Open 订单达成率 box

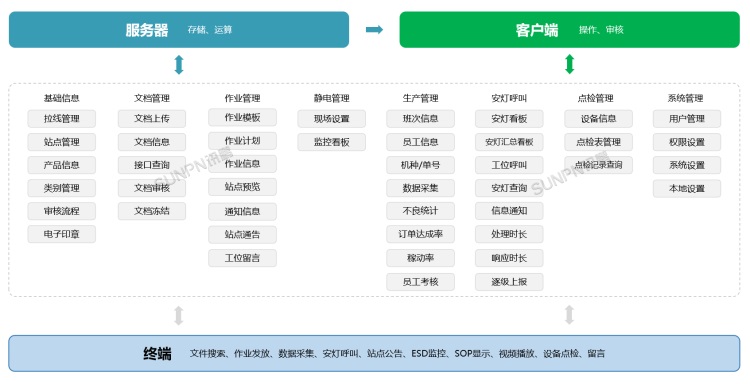pos(420,234)
